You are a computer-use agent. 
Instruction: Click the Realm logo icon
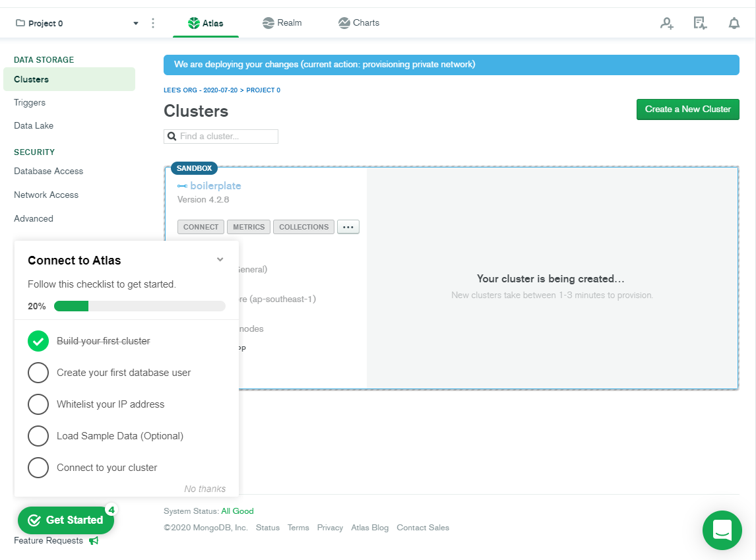pos(268,23)
